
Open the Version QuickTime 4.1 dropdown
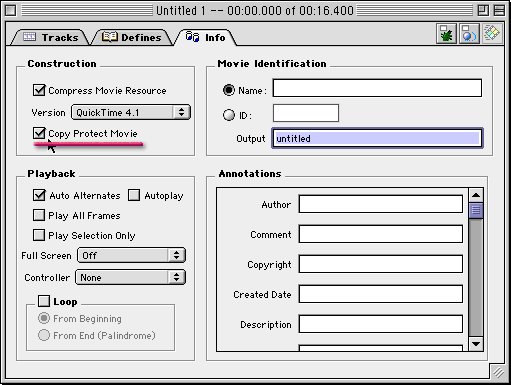pos(131,112)
